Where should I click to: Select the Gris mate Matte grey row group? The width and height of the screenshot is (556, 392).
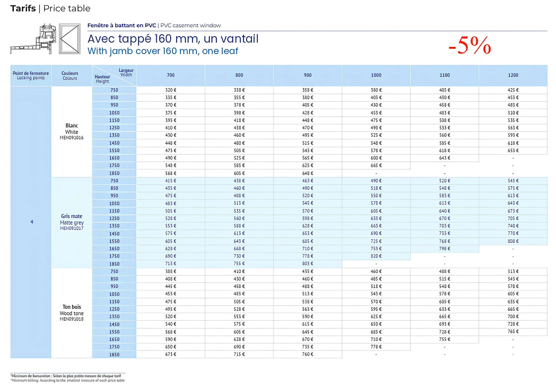click(x=72, y=222)
